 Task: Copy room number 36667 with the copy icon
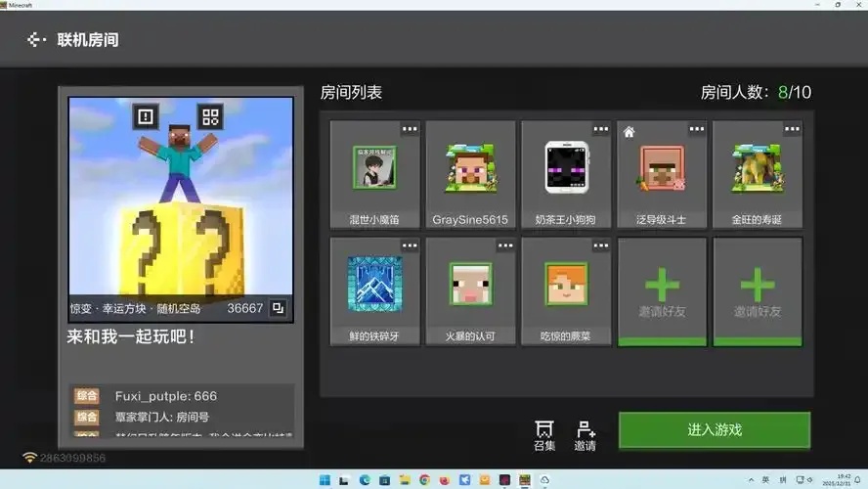coord(278,308)
